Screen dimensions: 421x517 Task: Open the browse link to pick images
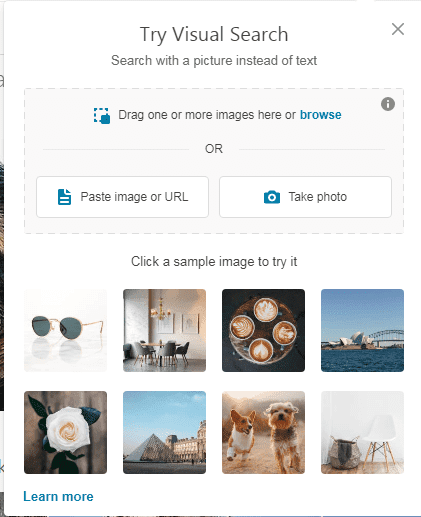pyautogui.click(x=320, y=115)
